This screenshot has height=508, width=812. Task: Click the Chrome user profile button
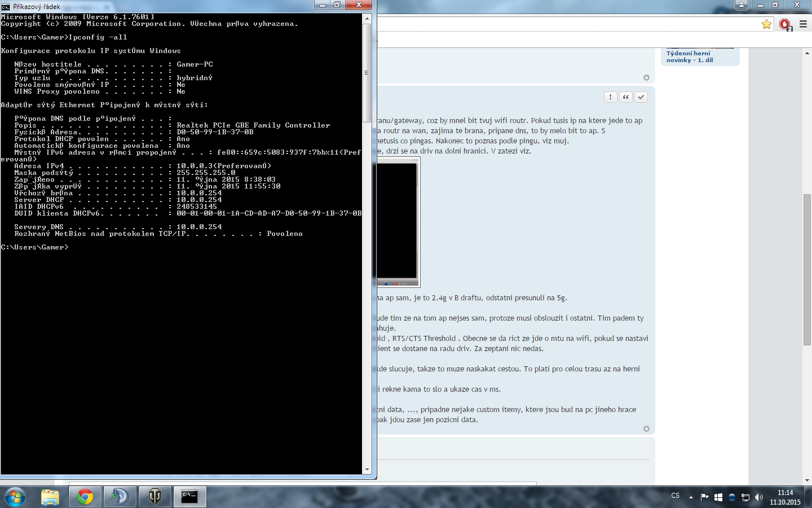(x=742, y=5)
